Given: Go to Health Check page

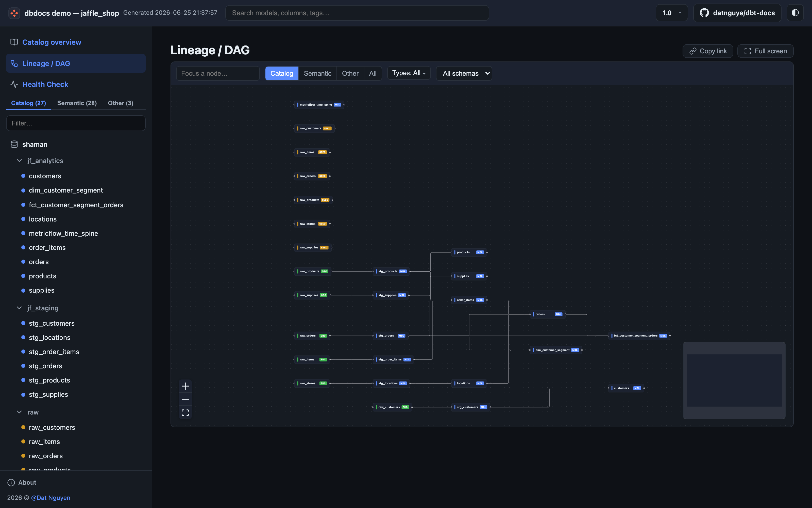Looking at the screenshot, I should [45, 84].
